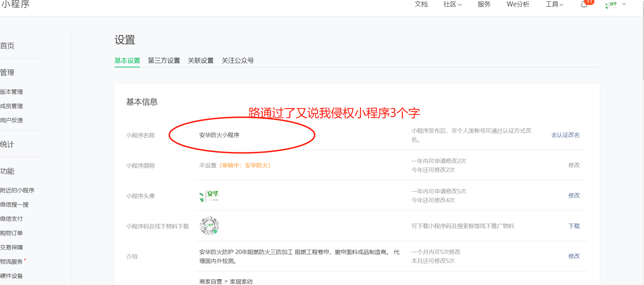Switch to the 第三方设置 tab

[164, 61]
